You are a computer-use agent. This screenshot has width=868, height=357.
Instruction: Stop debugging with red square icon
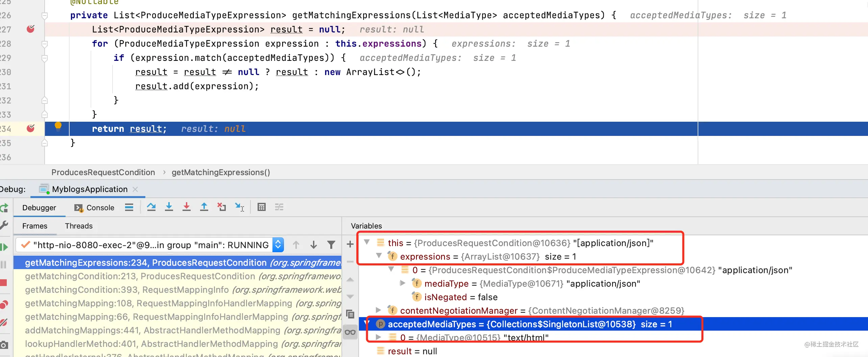pos(4,282)
